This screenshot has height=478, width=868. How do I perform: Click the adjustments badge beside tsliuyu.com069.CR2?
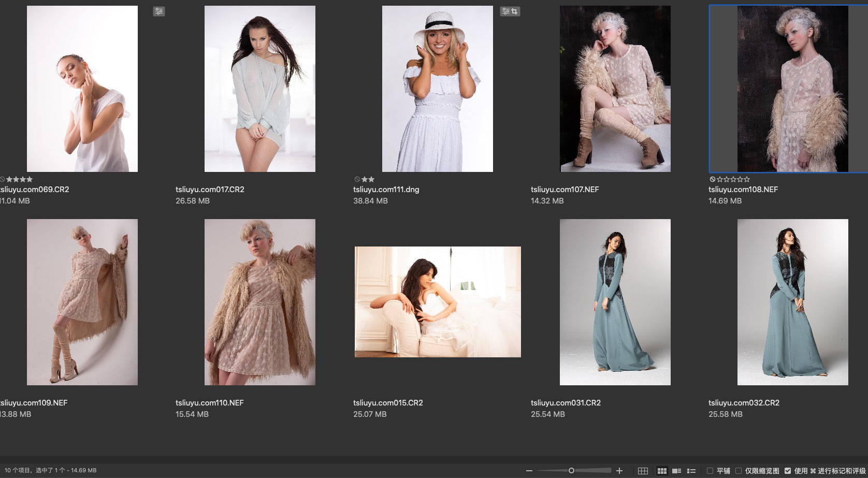click(x=159, y=11)
